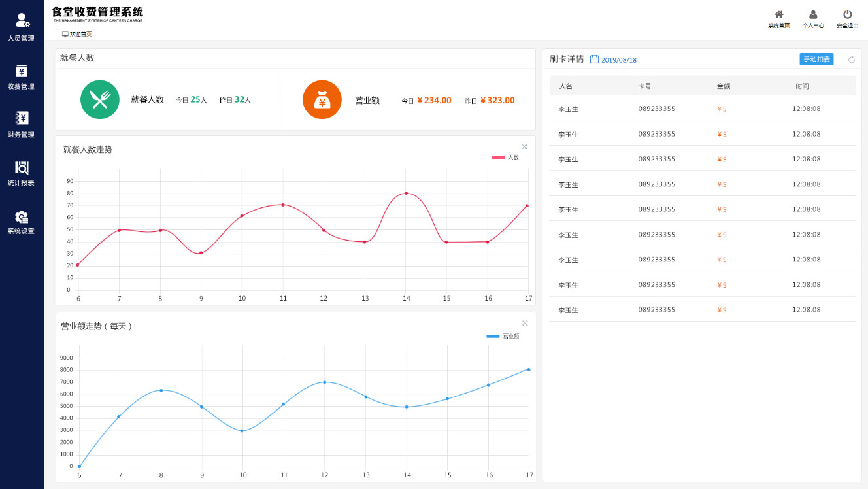Click 安全退出 power icon
The height and width of the screenshot is (489, 868).
tap(847, 15)
